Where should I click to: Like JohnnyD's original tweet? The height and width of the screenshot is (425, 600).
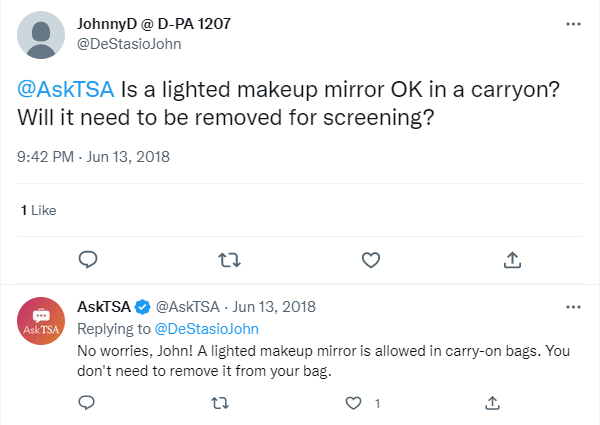pos(371,259)
